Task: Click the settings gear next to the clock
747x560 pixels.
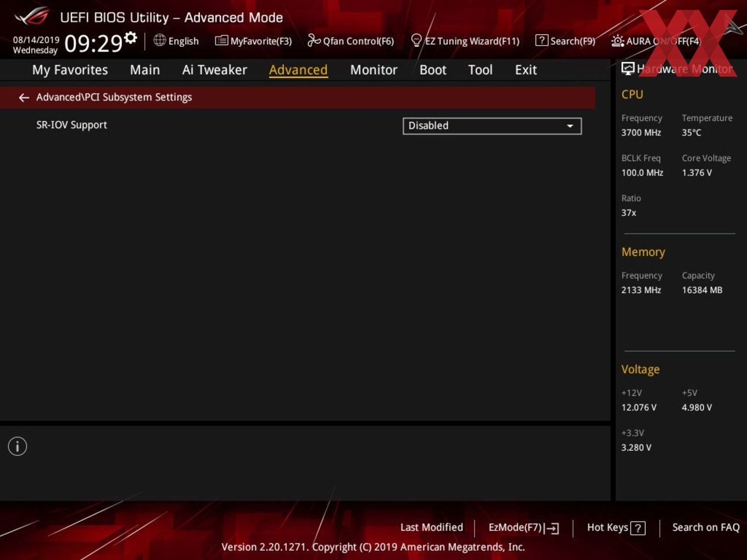Action: pos(131,38)
